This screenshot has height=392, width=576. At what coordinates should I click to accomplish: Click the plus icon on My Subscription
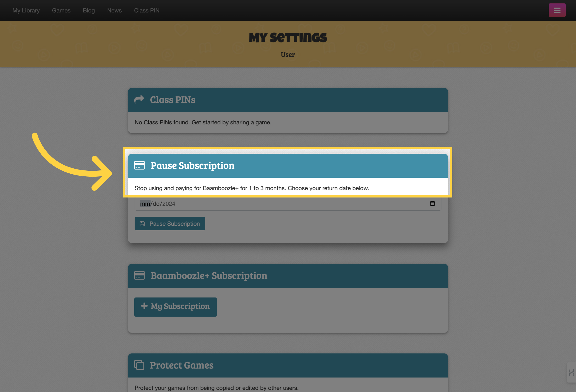coord(144,306)
